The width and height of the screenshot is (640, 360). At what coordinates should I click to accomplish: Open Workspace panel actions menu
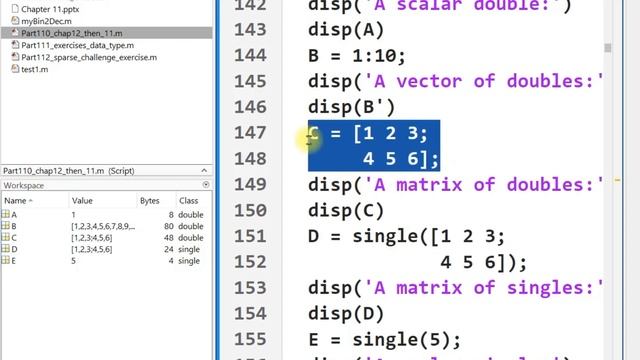coord(206,185)
